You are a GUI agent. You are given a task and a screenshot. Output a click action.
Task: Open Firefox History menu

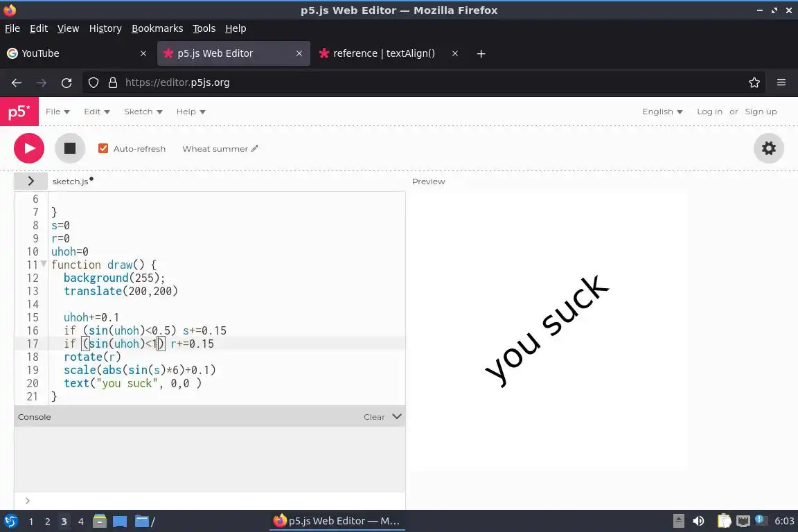[105, 28]
